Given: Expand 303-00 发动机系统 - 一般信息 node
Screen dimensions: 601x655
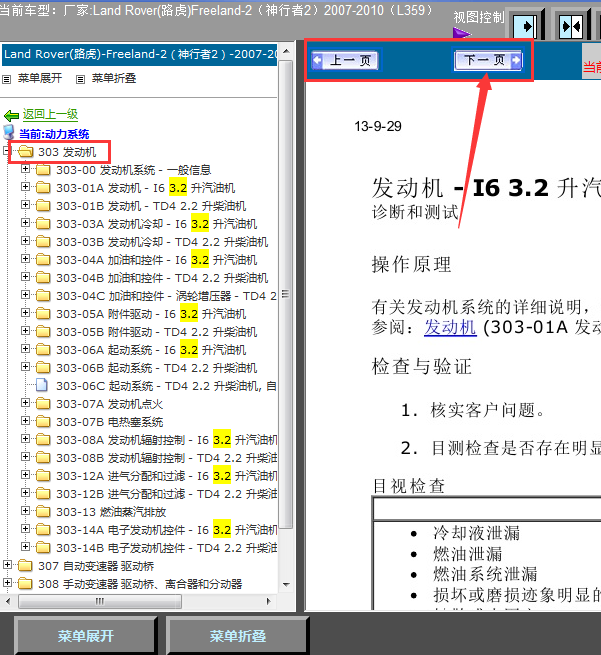Looking at the screenshot, I should click(25, 169).
